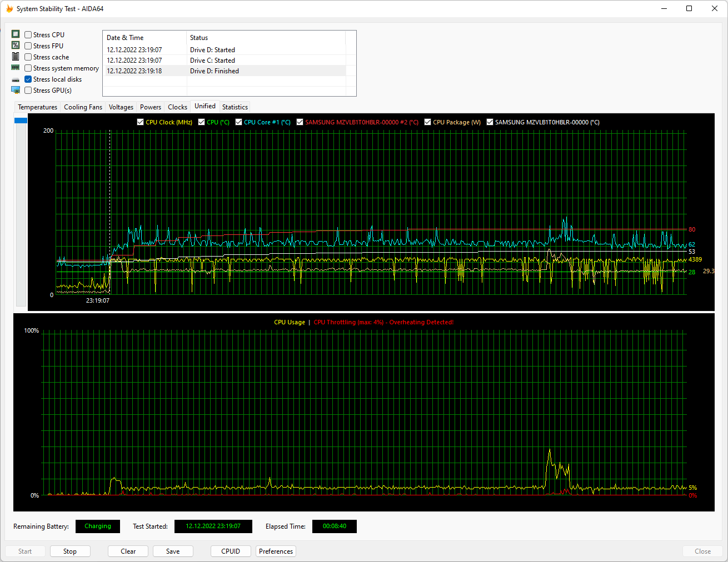Click the FPU percent icon beside Stress FPU
The image size is (728, 562).
pos(16,46)
